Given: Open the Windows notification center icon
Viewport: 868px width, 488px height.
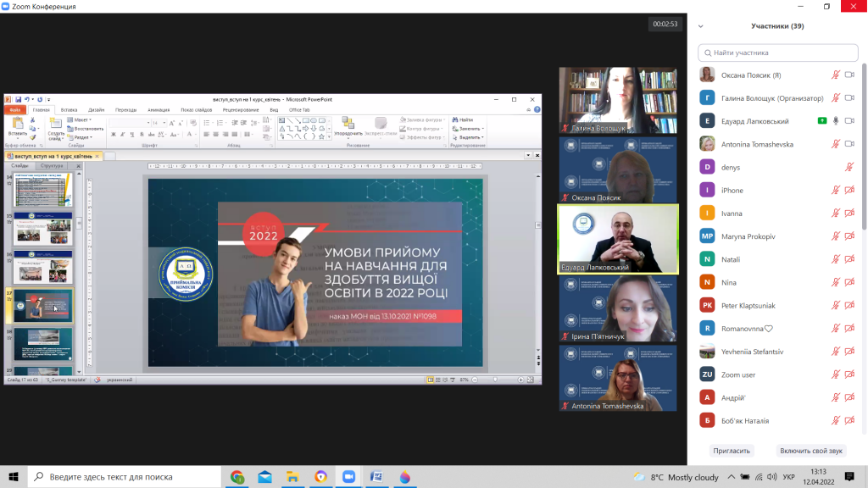Looking at the screenshot, I should pos(849,477).
